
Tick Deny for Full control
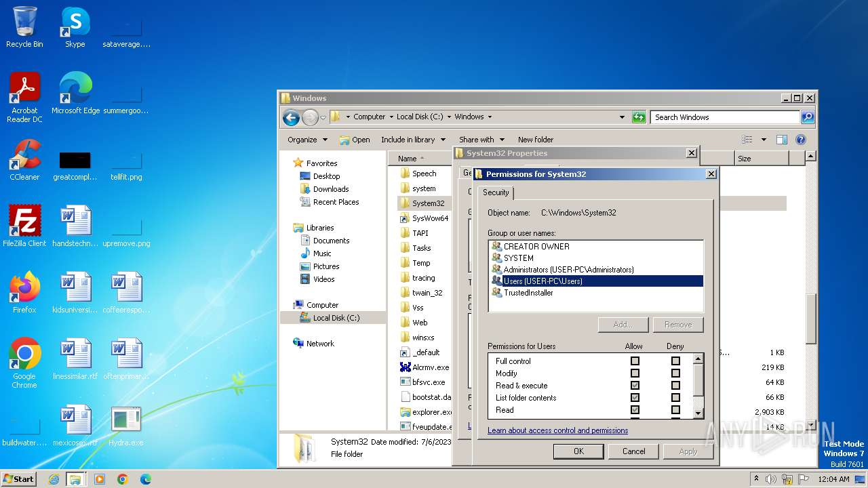[675, 361]
